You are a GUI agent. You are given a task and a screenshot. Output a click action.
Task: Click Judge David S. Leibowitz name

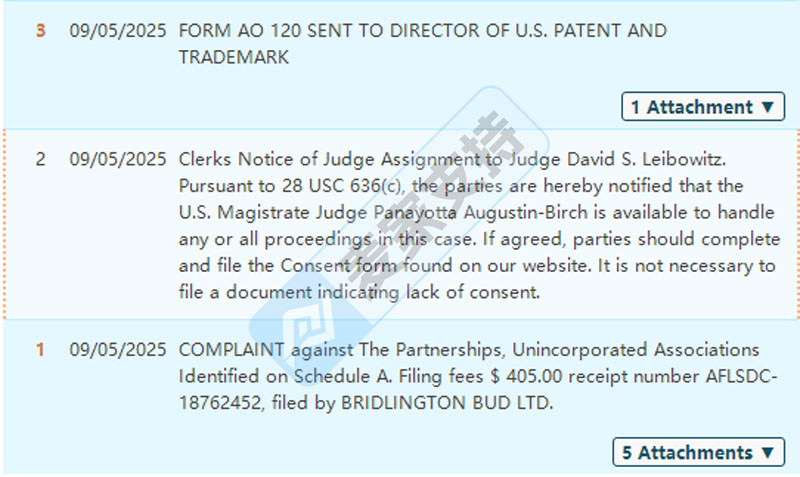click(617, 159)
